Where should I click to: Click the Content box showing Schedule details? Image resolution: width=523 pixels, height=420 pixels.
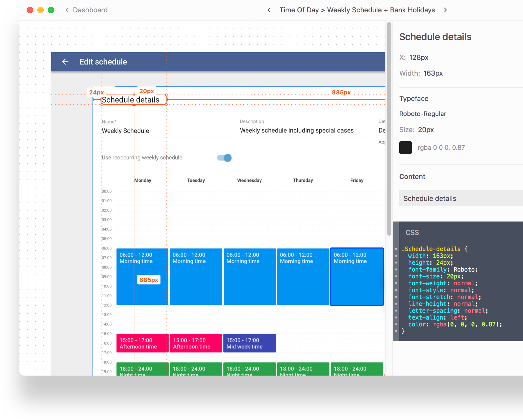461,198
